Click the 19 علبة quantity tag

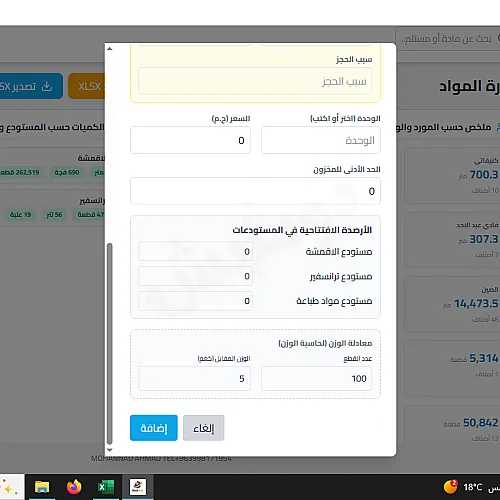(20, 214)
